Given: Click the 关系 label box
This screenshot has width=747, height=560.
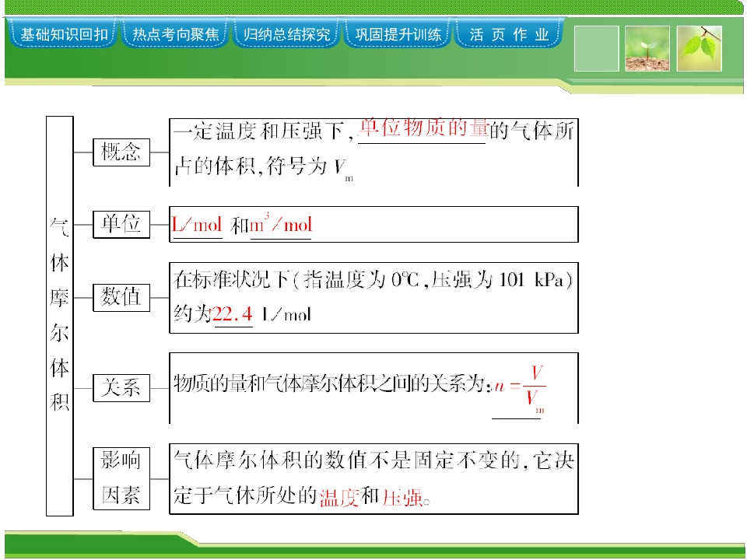Looking at the screenshot, I should [x=121, y=387].
